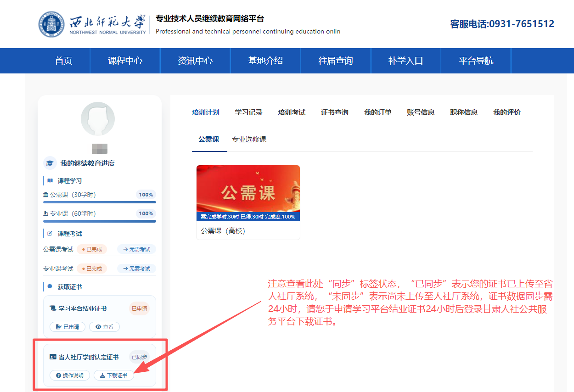Click the 客服电话:0931-7651512 text
Screen dimensions: 574x392
(x=502, y=24)
